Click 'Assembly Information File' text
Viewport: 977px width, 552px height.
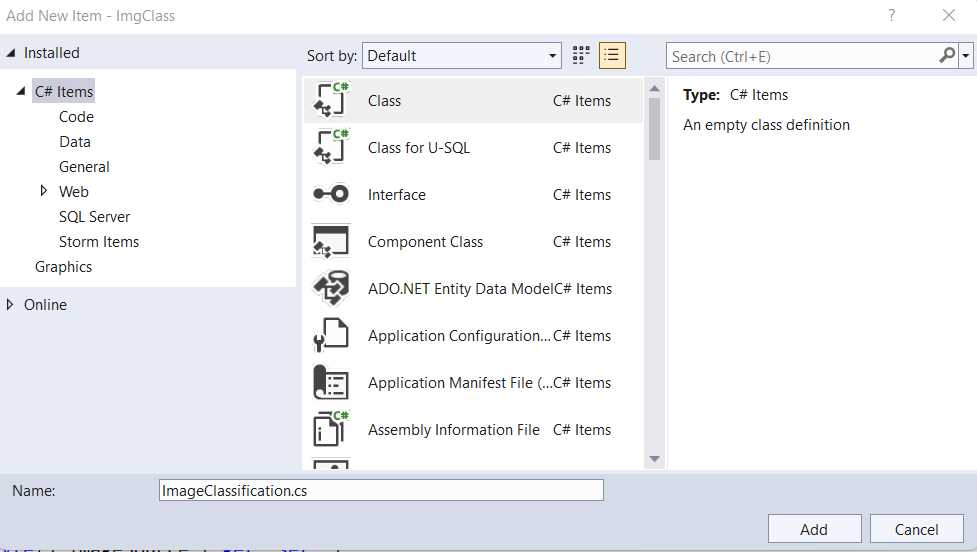tap(454, 430)
